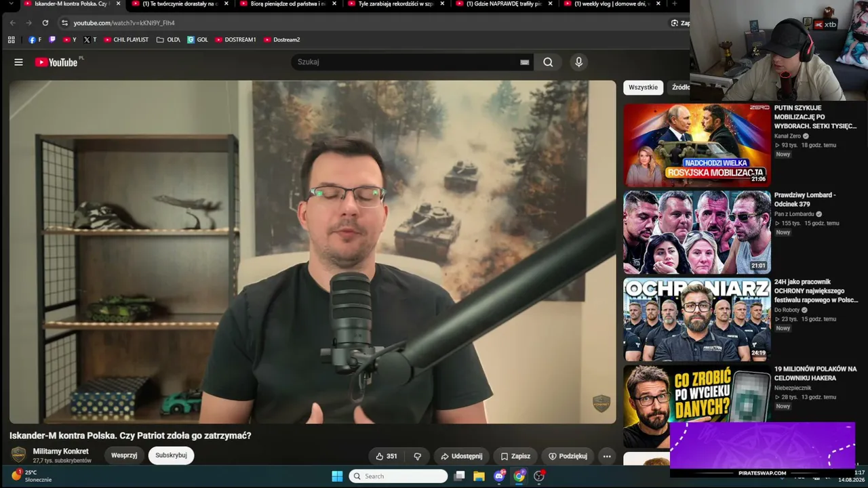Start voice search with the microphone icon

pos(578,62)
